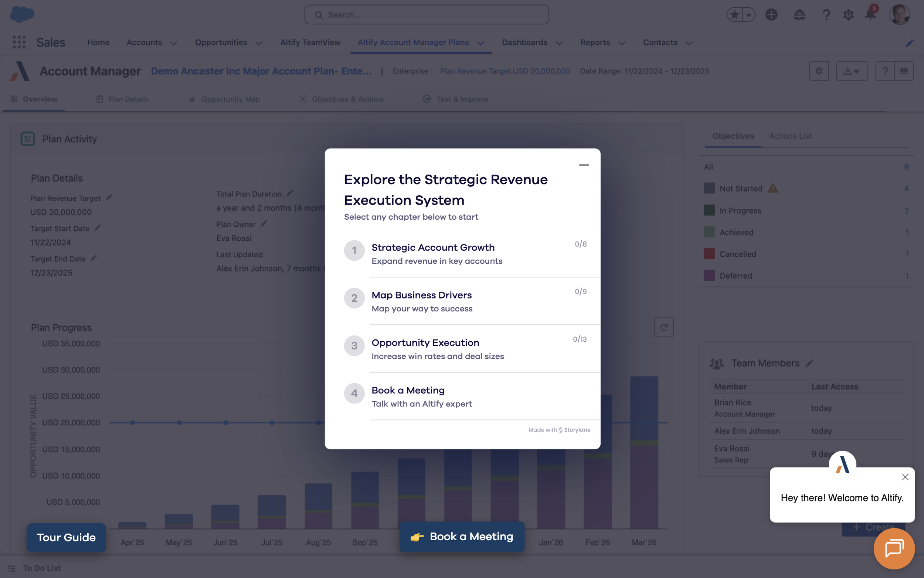This screenshot has width=924, height=578.
Task: Edit the Target End Date pencil
Action: pos(94,258)
